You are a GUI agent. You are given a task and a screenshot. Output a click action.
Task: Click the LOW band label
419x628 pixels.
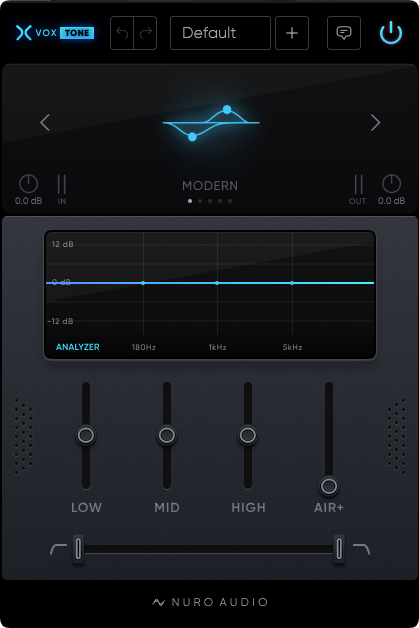click(x=87, y=507)
